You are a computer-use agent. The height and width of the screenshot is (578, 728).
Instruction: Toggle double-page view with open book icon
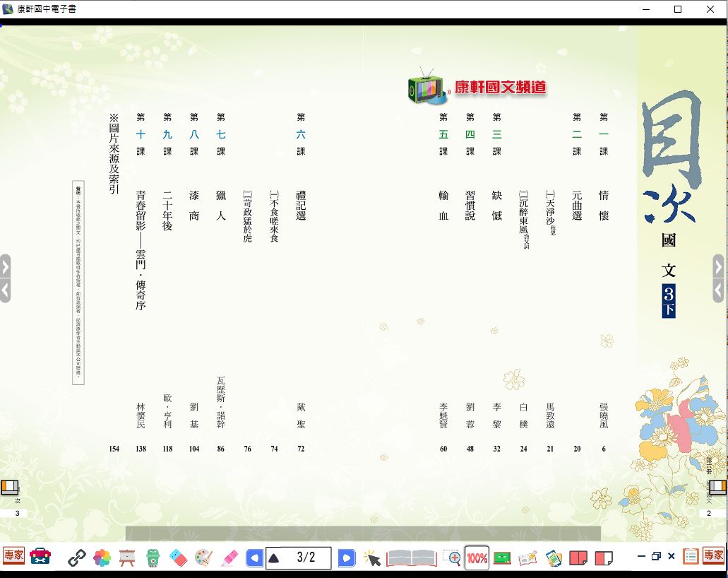click(412, 558)
